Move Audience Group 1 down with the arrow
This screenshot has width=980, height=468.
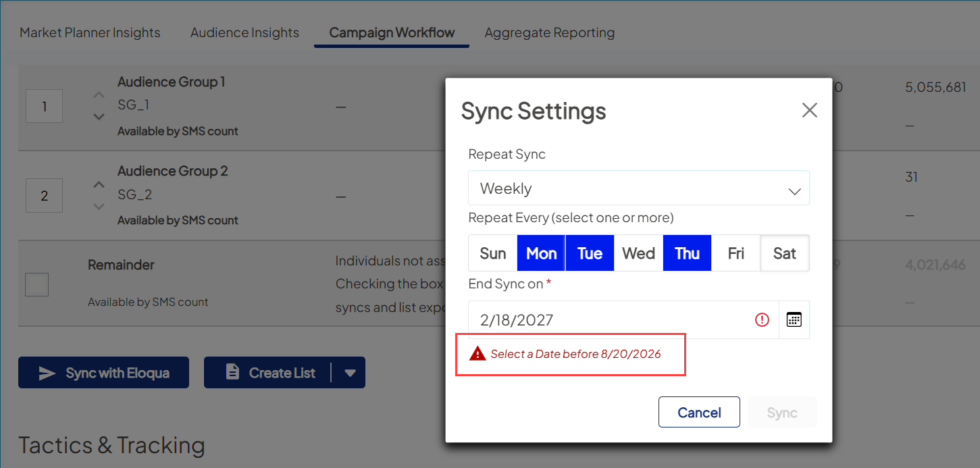[x=99, y=117]
